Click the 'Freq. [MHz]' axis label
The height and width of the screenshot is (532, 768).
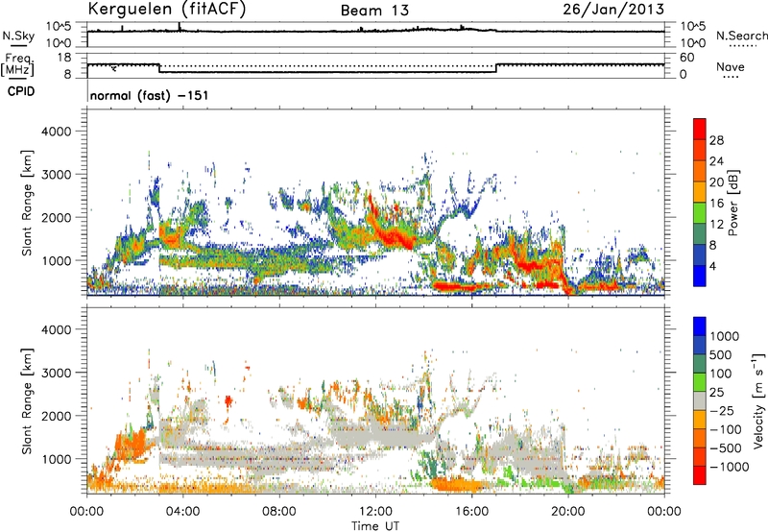[18, 64]
